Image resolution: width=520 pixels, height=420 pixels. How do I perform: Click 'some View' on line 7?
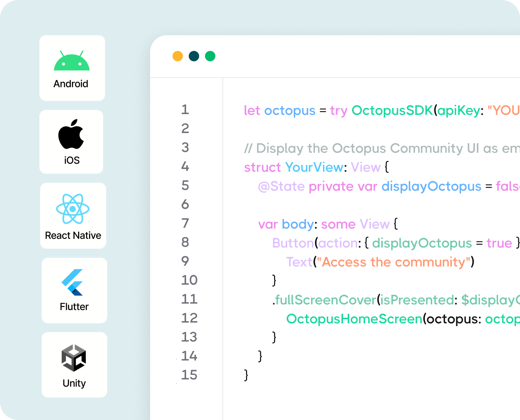(356, 224)
